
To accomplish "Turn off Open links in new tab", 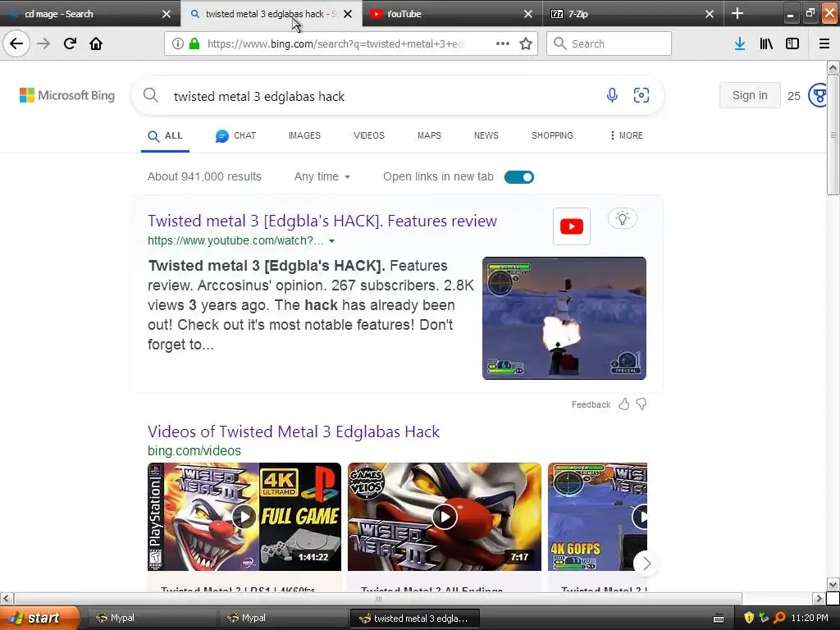I will (519, 177).
